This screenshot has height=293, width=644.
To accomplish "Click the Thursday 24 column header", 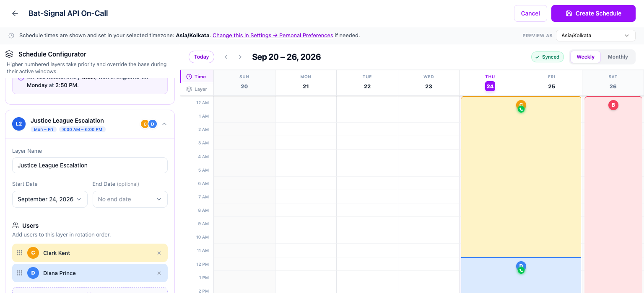I will [x=490, y=83].
